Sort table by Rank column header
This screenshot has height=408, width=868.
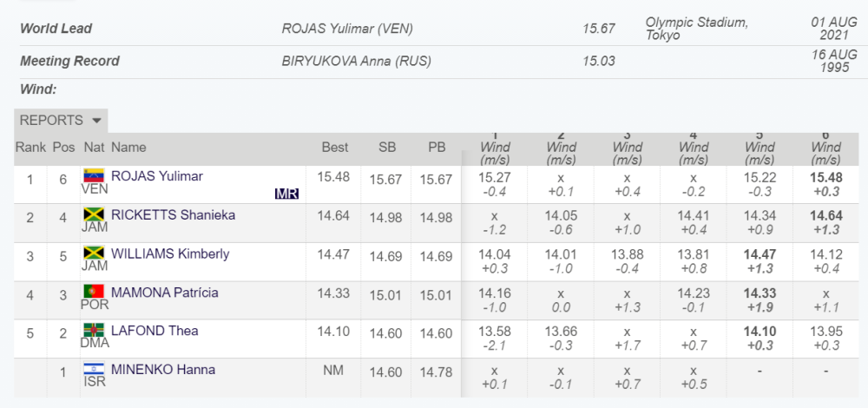(30, 148)
